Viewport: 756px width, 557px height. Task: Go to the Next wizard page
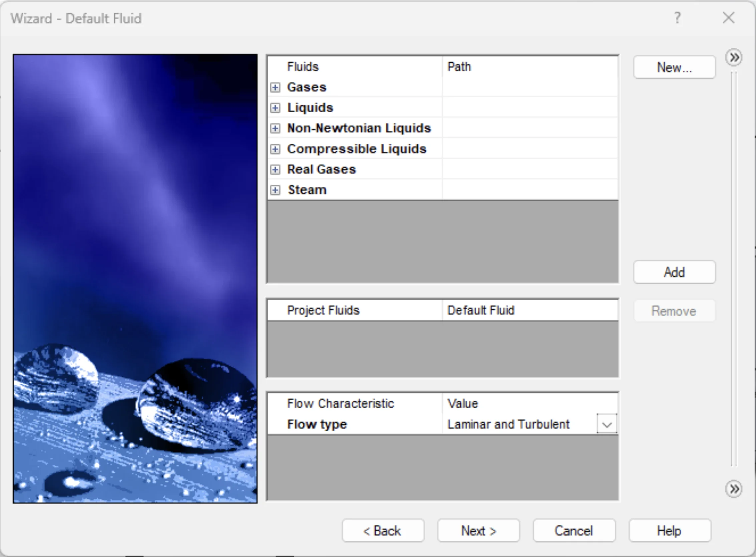[478, 531]
